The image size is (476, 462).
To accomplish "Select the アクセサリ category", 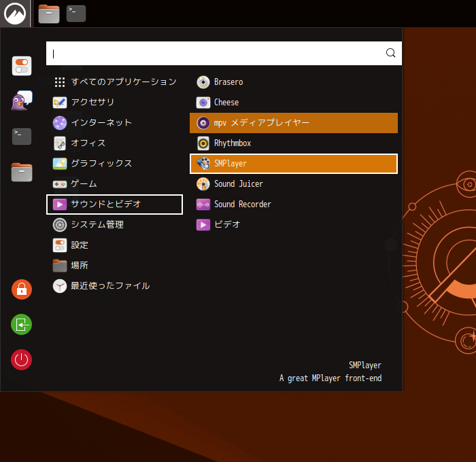I will coord(115,102).
